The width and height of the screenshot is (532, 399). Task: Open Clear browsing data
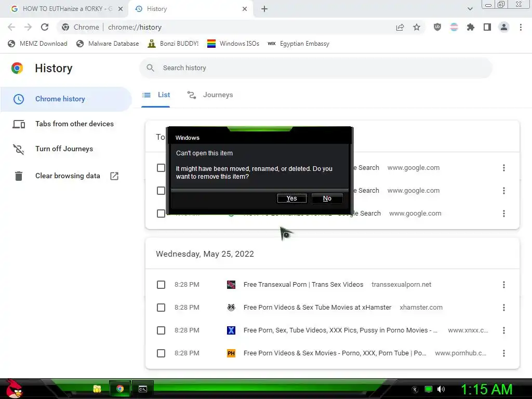[x=66, y=176]
